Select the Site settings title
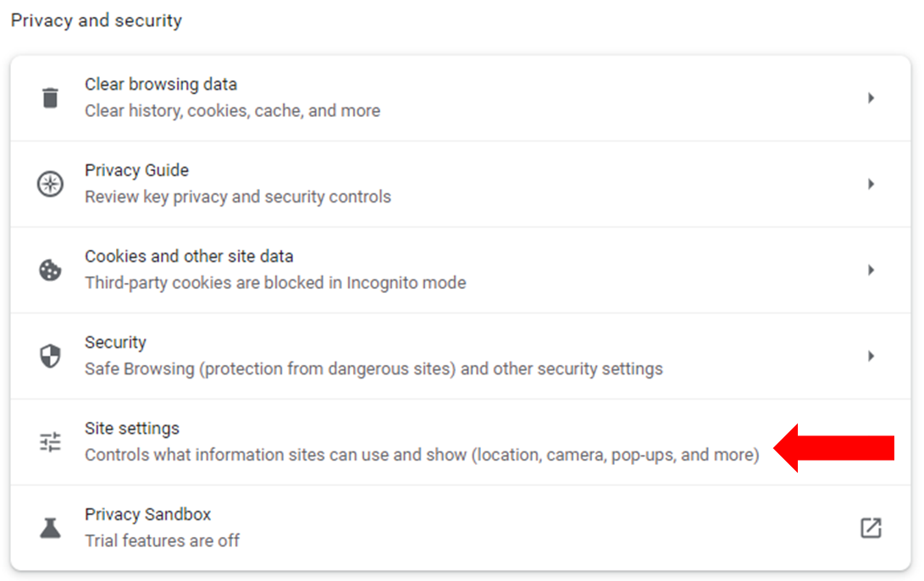This screenshot has height=581, width=924. point(132,429)
